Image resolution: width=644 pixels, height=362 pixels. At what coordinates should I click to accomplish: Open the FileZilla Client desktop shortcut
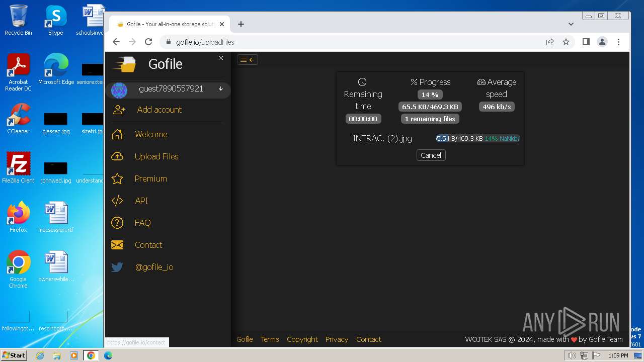coord(18,167)
